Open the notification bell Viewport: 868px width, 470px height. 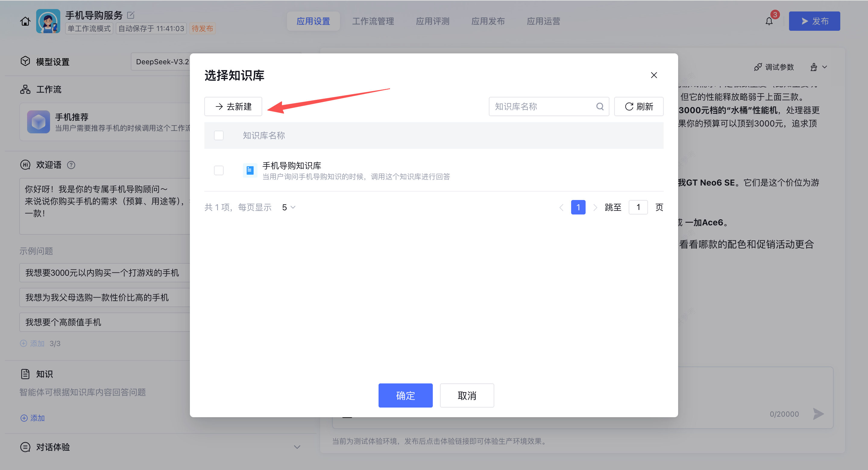click(x=769, y=21)
